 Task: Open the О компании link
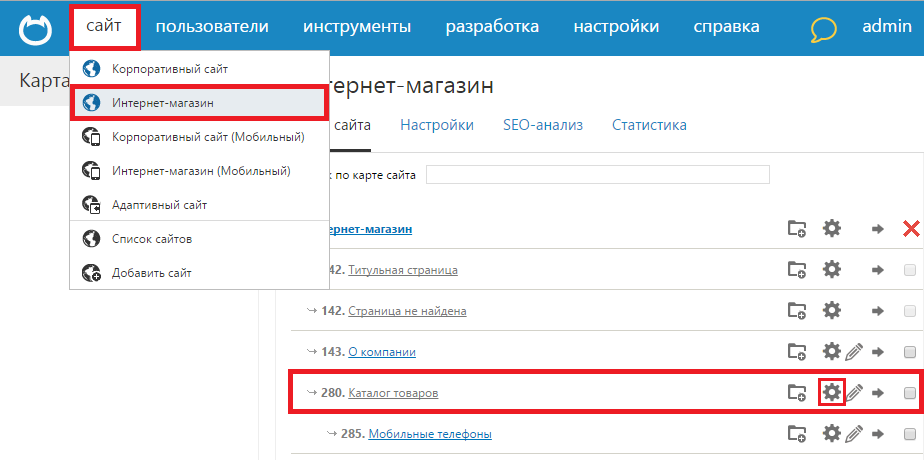[x=382, y=352]
